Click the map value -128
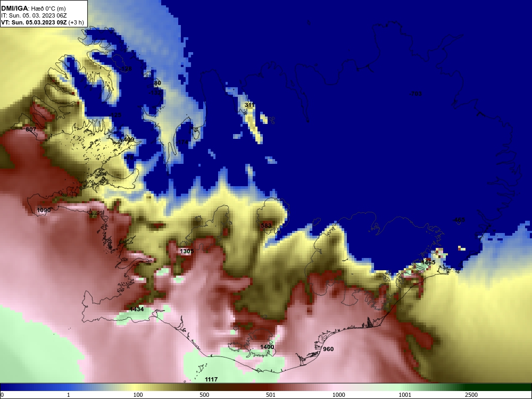This screenshot has height=399, width=532. (126, 69)
